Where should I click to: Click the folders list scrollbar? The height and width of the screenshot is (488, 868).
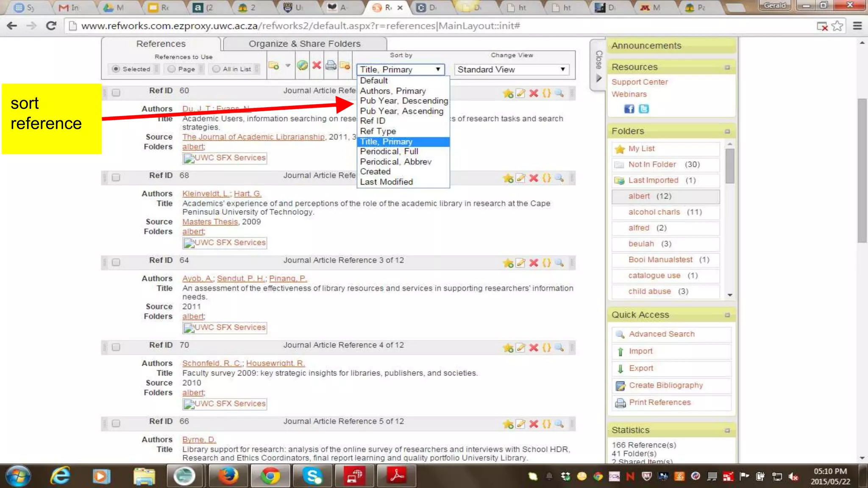point(729,166)
